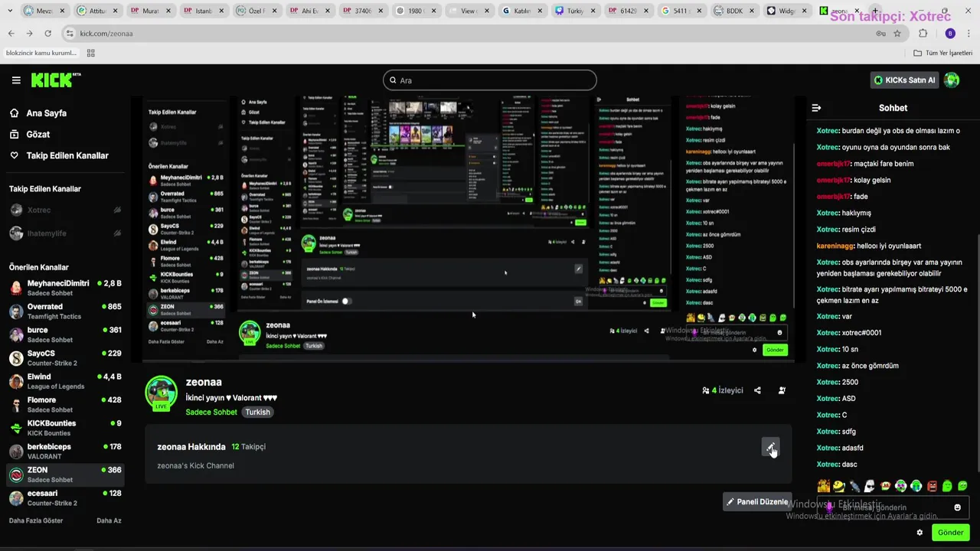The width and height of the screenshot is (980, 551).
Task: Collapse list with Daha Az
Action: (x=109, y=520)
